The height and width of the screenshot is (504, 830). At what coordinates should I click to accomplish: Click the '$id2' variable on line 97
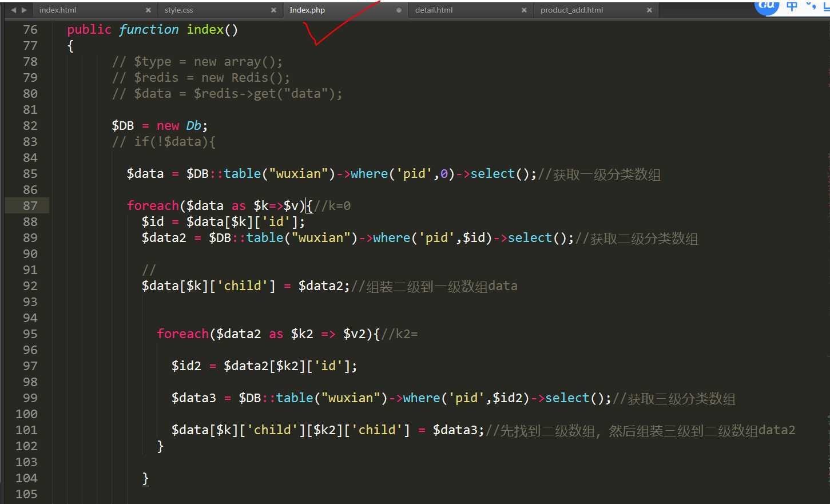coord(186,366)
